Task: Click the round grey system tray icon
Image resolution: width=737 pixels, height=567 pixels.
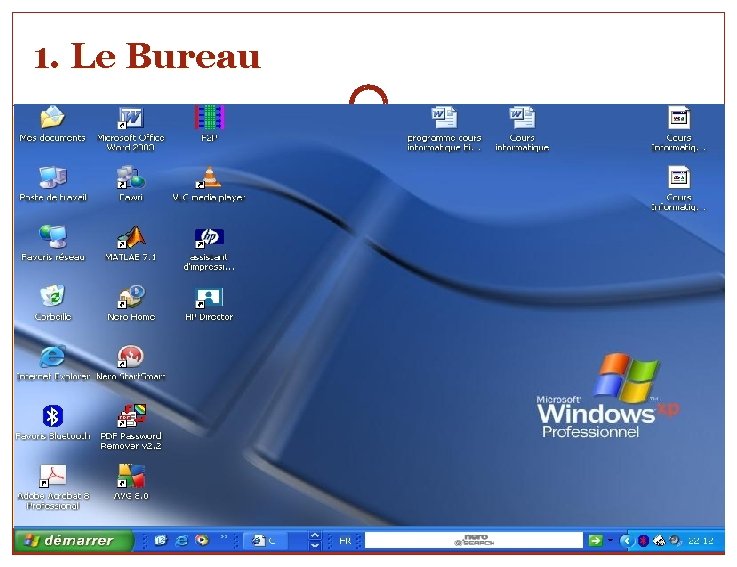Action: [x=675, y=541]
